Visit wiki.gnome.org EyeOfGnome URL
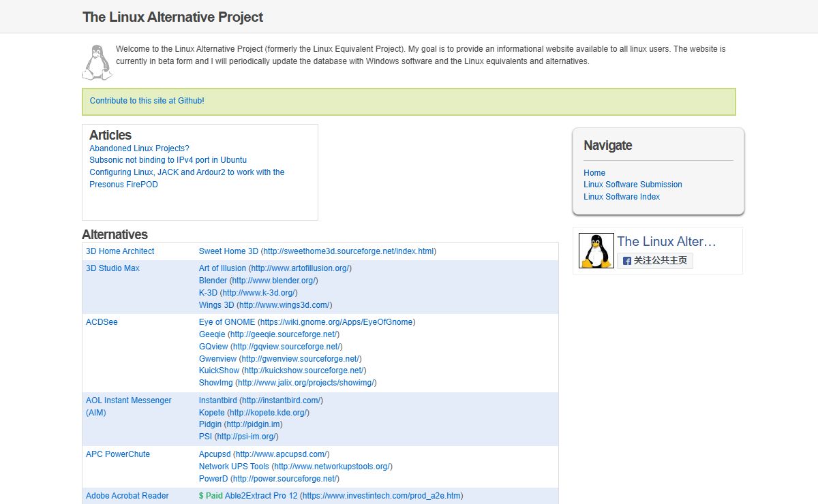Screen dimensions: 818x504 [x=337, y=322]
